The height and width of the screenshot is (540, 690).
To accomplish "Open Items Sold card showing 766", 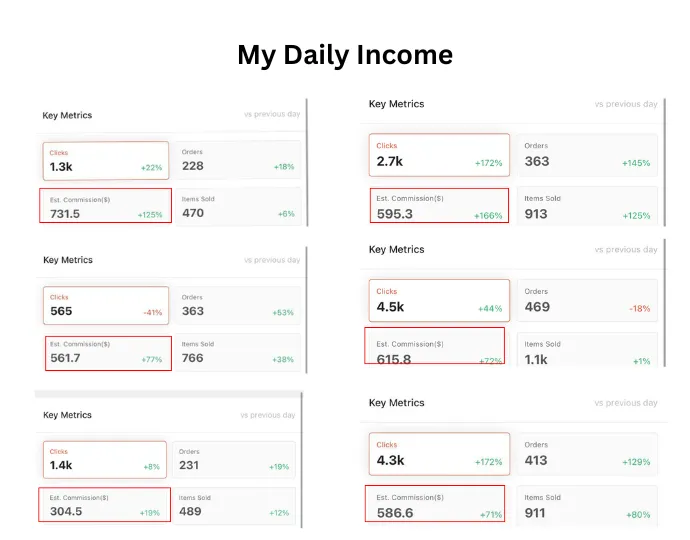I will coord(238,353).
